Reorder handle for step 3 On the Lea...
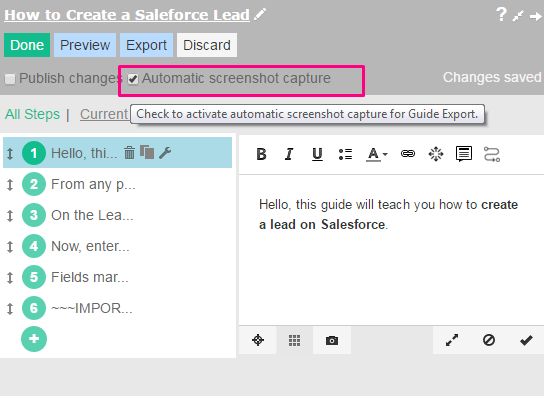544x396 pixels. [x=10, y=216]
